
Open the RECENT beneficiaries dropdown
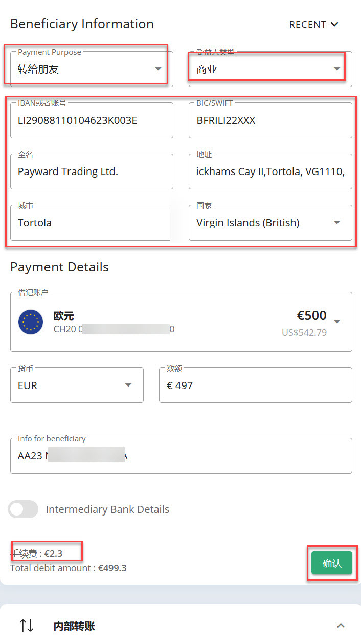(314, 24)
